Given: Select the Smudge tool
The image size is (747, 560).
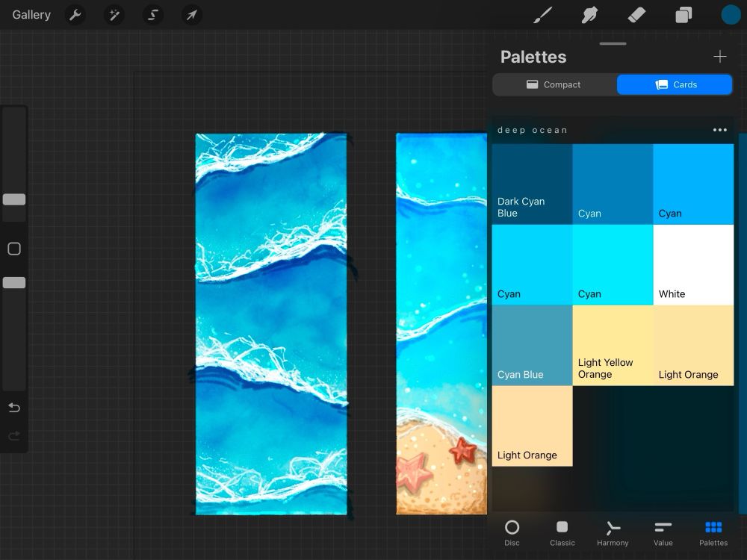Looking at the screenshot, I should click(590, 15).
